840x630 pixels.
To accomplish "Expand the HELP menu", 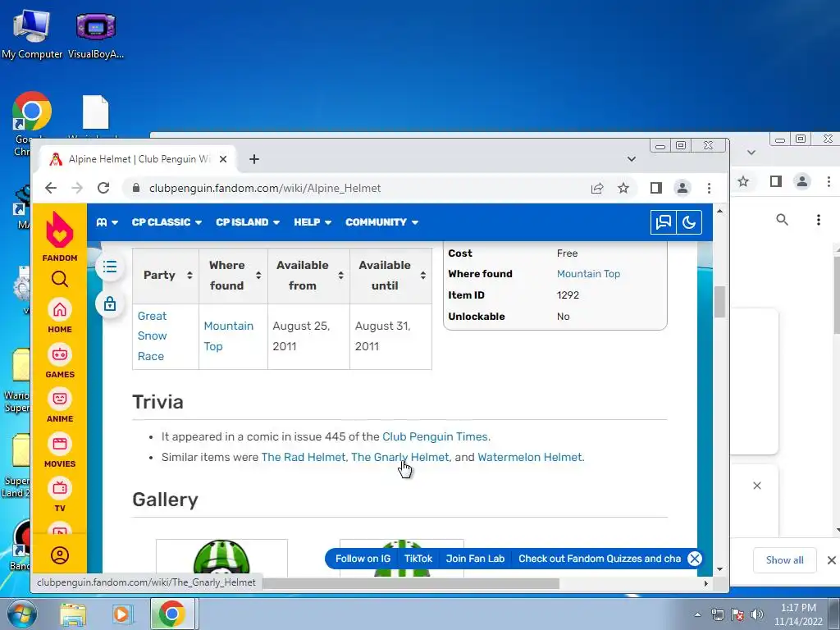I will click(x=313, y=222).
